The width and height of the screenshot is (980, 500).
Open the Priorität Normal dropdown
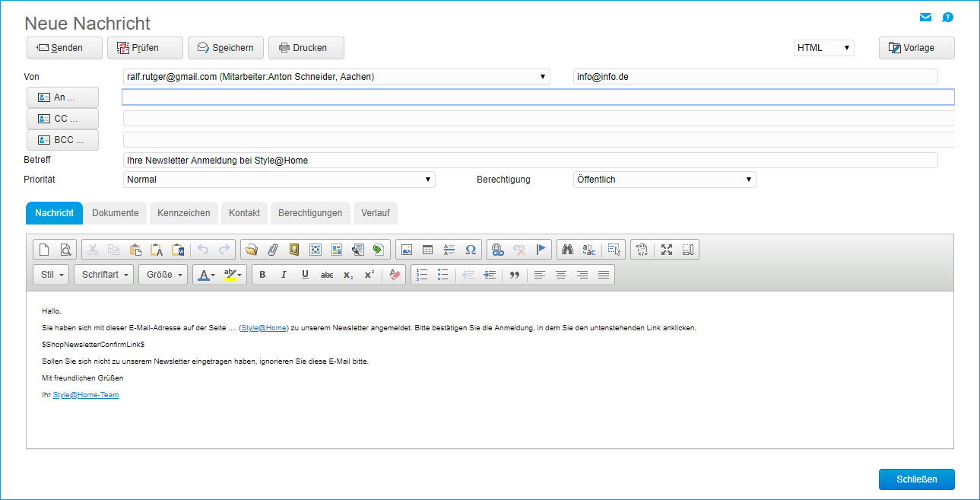click(x=279, y=180)
